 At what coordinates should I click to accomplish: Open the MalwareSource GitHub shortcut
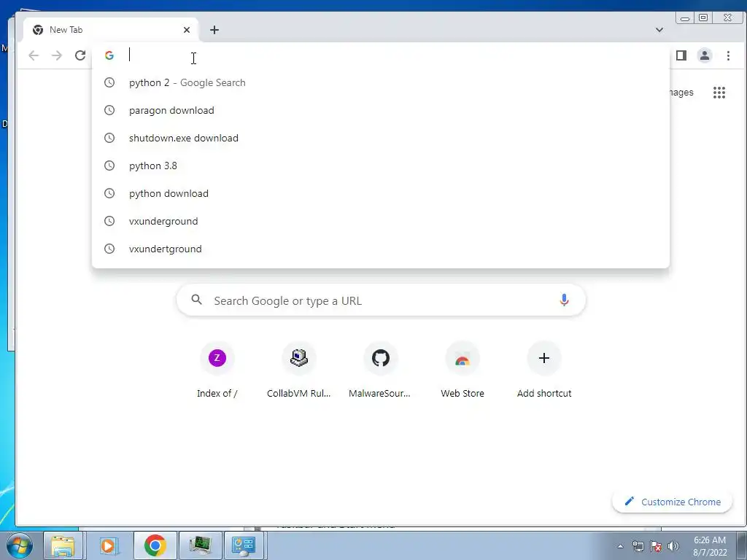pyautogui.click(x=380, y=370)
